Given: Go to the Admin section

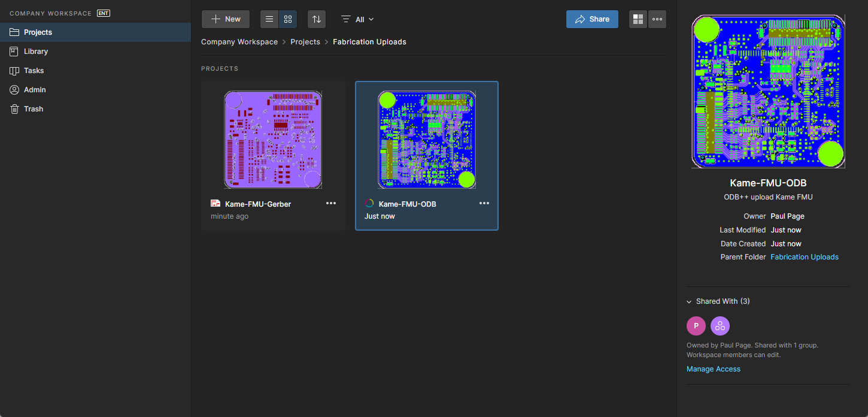Looking at the screenshot, I should pos(35,90).
